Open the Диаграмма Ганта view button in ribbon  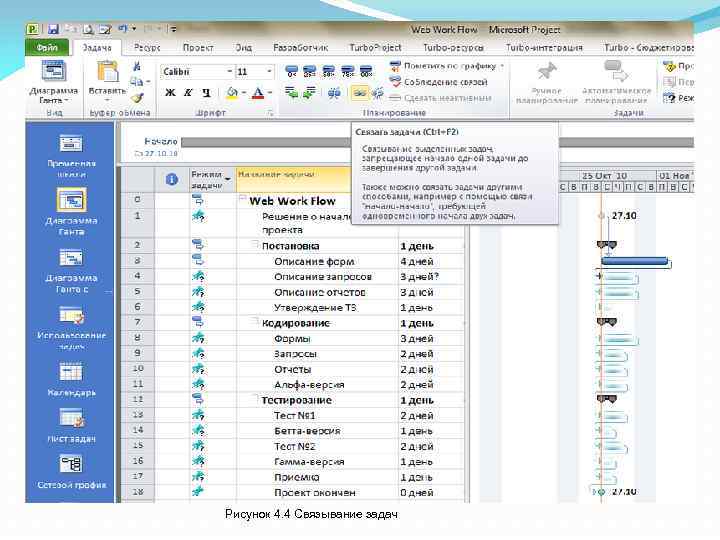pyautogui.click(x=54, y=83)
